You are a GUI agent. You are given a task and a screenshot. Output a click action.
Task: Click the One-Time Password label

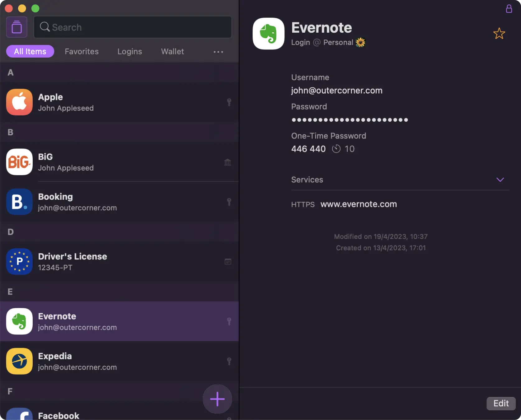pyautogui.click(x=329, y=136)
